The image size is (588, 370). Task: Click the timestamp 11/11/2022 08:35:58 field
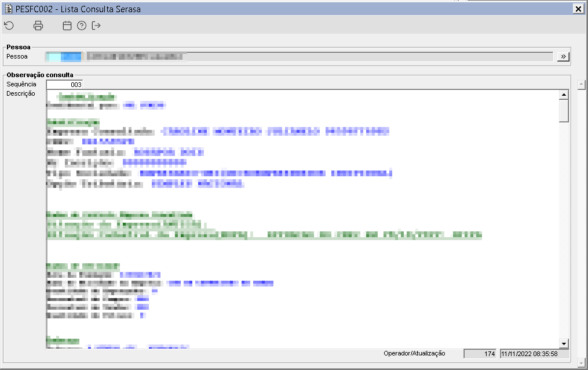pos(534,354)
